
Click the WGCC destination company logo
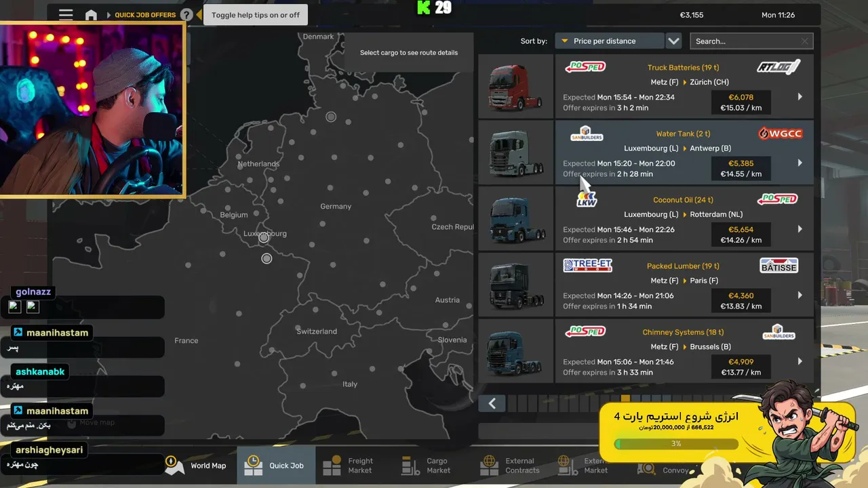pyautogui.click(x=780, y=134)
